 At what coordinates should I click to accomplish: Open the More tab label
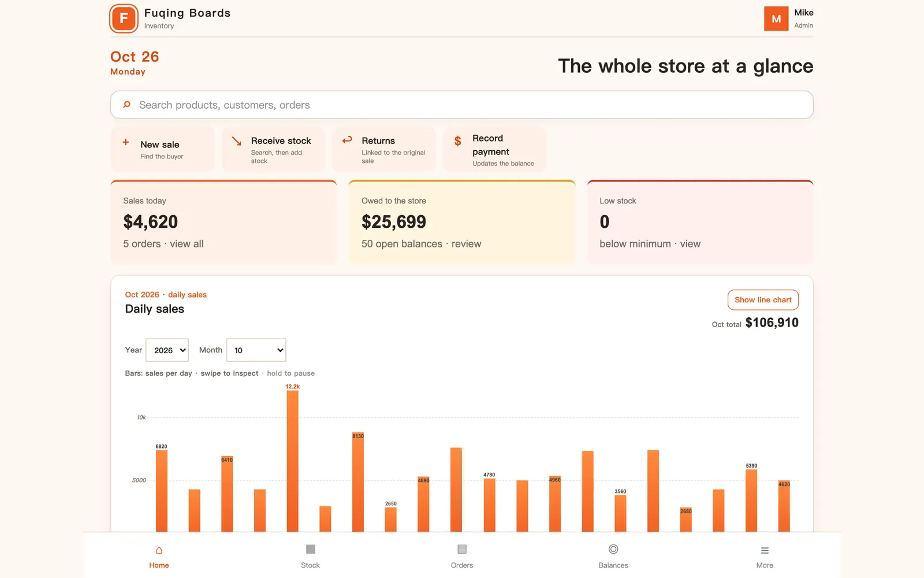click(765, 565)
